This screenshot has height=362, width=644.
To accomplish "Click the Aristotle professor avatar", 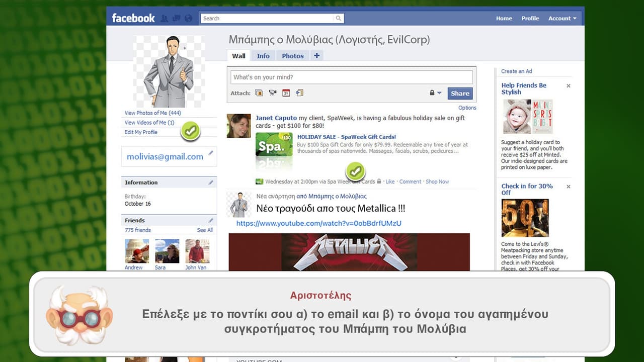I will tap(79, 315).
